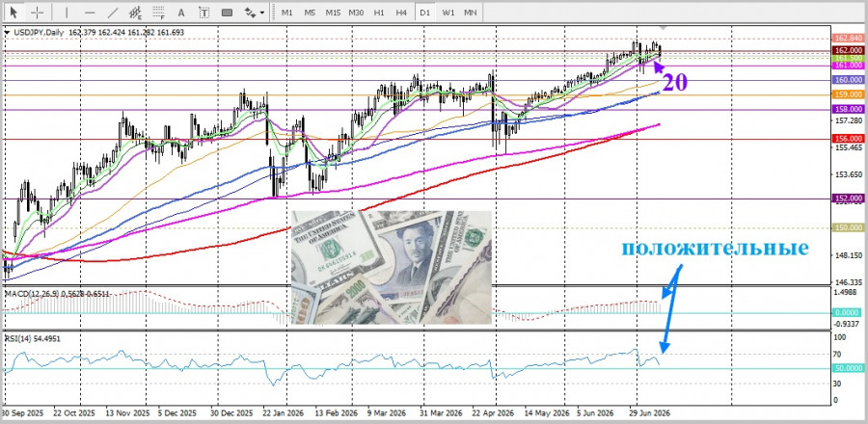868x424 pixels.
Task: Click the 22 Jan 2026 date label
Action: click(x=282, y=413)
